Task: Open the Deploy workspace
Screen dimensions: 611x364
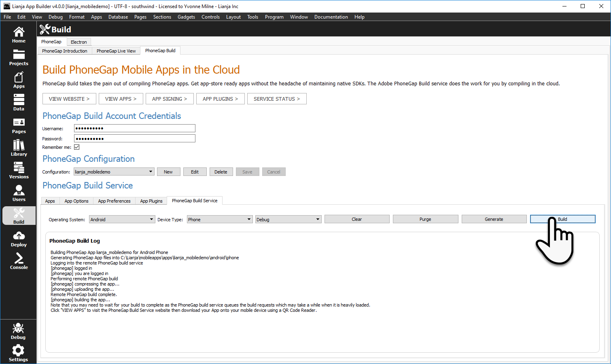Action: [x=19, y=239]
